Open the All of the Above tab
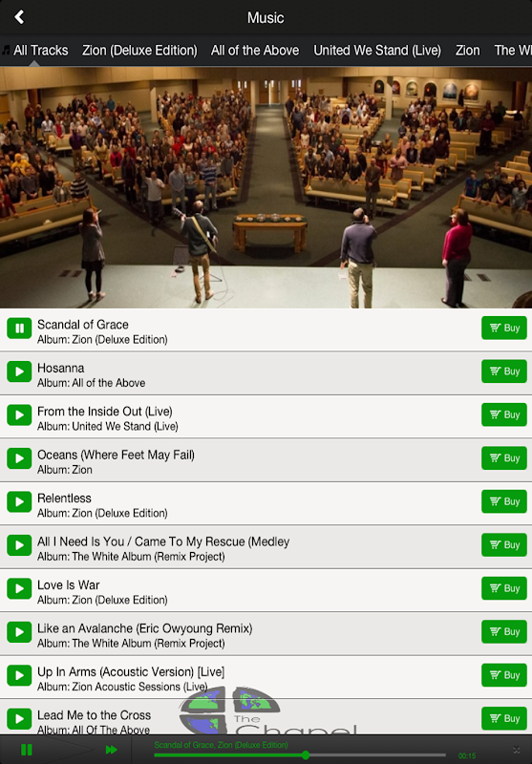 tap(255, 51)
